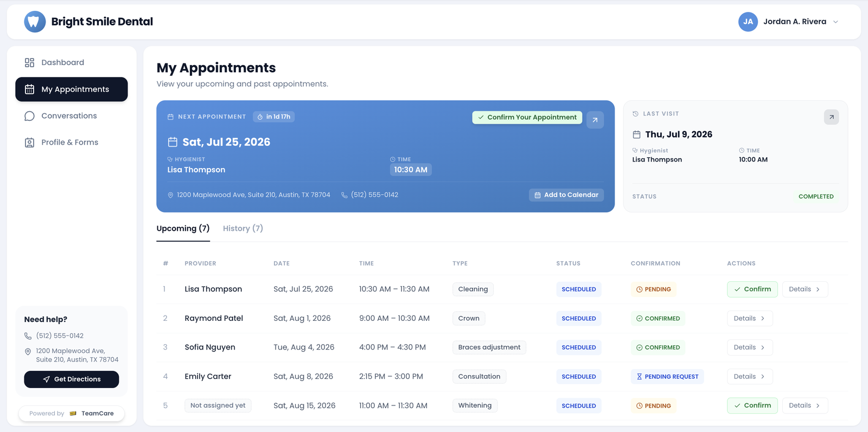Screen dimensions: 868x432
Task: Click the calendar icon beside NEXT APPOINTMENT
Action: [170, 117]
